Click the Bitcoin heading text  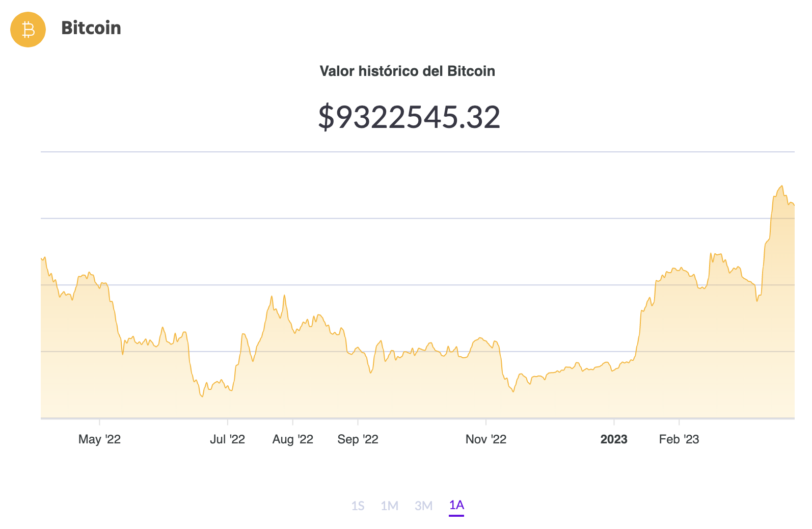(91, 28)
